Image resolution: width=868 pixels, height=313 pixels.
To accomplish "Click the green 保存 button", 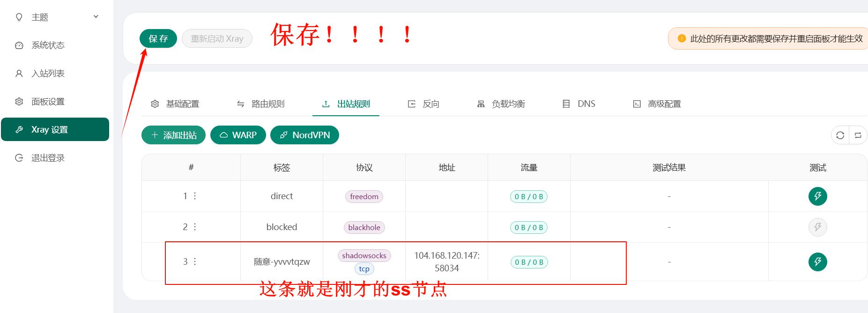I will coord(158,38).
